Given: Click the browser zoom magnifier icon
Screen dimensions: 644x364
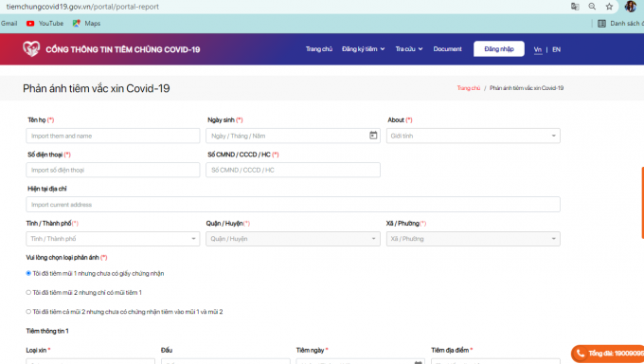Looking at the screenshot, I should click(x=592, y=7).
